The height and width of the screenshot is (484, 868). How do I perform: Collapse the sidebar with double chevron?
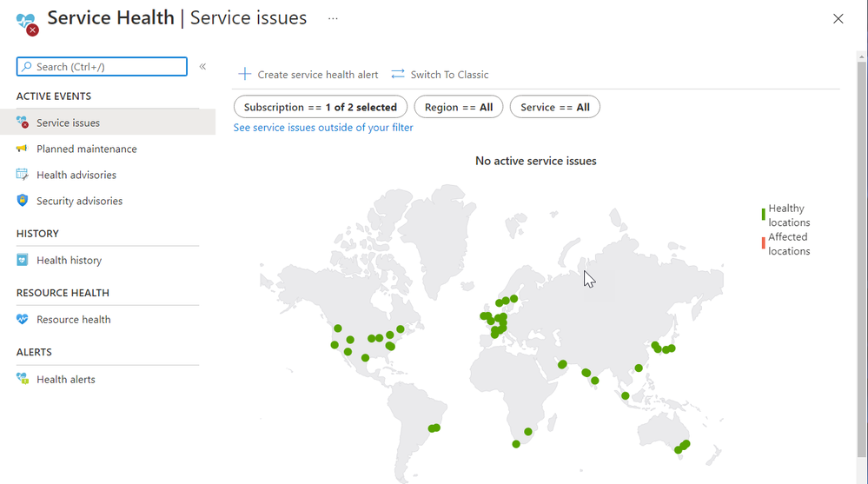202,66
